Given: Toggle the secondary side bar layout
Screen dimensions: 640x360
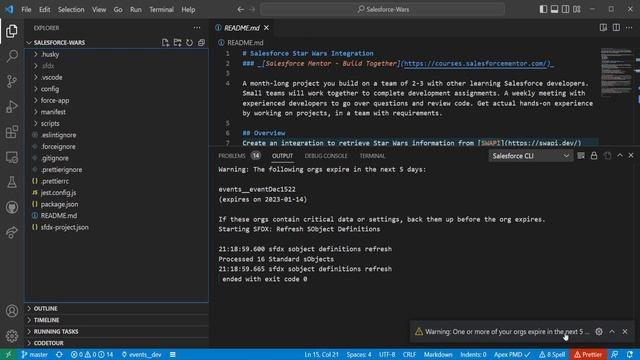Looking at the screenshot, I should [565, 9].
